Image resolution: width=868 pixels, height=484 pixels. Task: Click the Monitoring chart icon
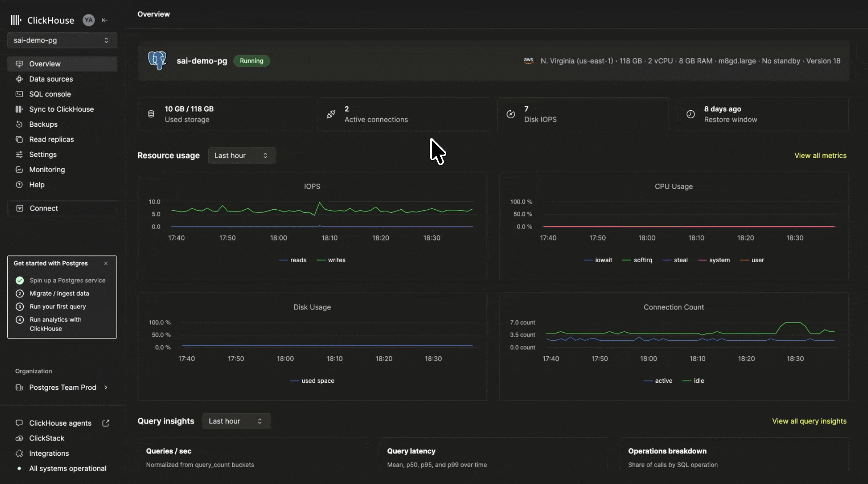[x=19, y=169]
